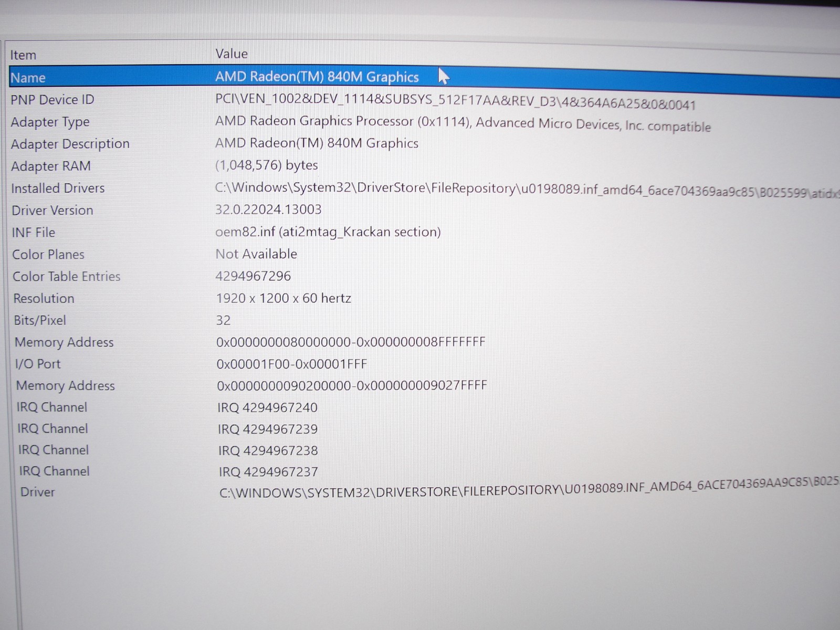Click the IRQ 4294967238 value
This screenshot has width=840, height=630.
[x=268, y=450]
